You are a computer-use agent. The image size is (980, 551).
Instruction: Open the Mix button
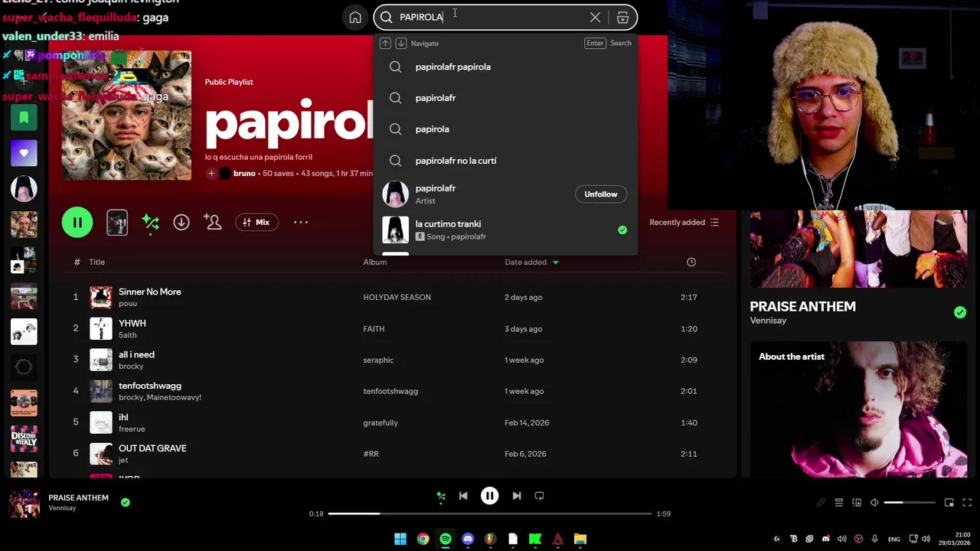(256, 222)
